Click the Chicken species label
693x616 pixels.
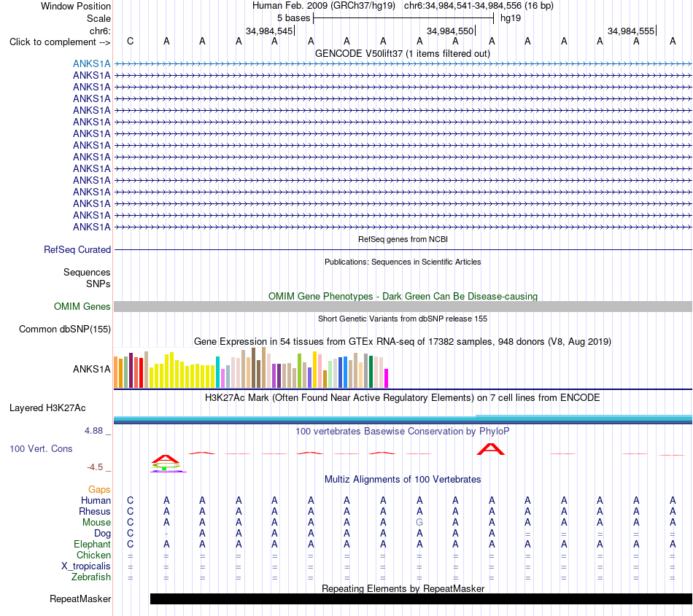(93, 555)
